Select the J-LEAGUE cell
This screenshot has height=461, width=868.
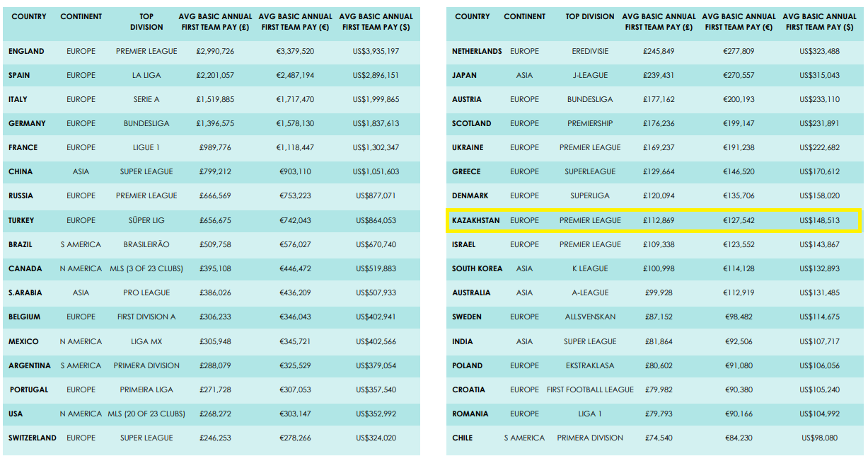[x=590, y=75]
